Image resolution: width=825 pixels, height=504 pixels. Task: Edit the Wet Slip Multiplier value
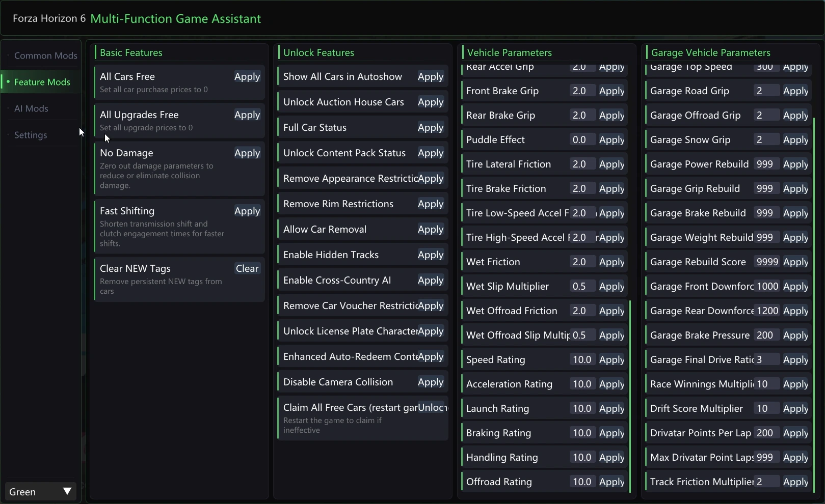tap(582, 286)
